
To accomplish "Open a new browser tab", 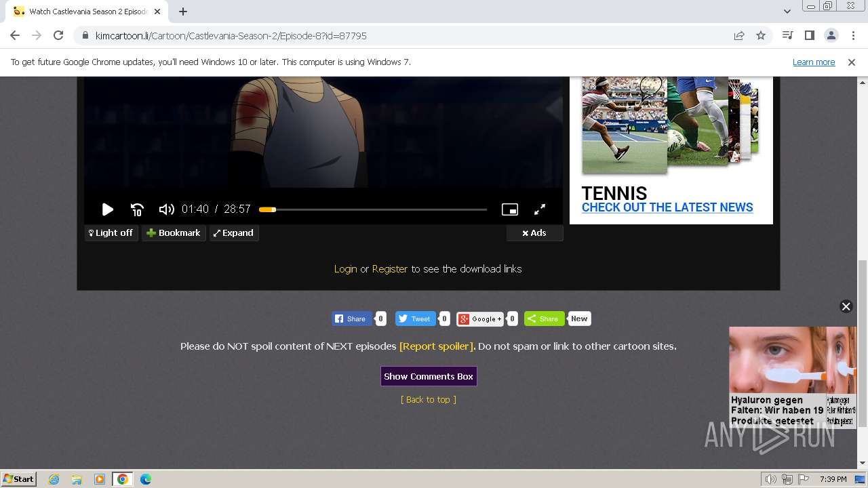I will (x=183, y=11).
